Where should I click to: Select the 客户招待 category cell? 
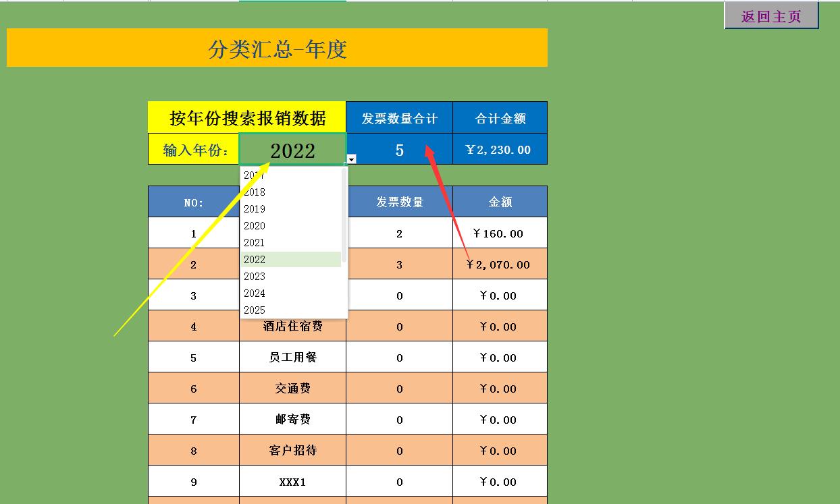click(292, 449)
